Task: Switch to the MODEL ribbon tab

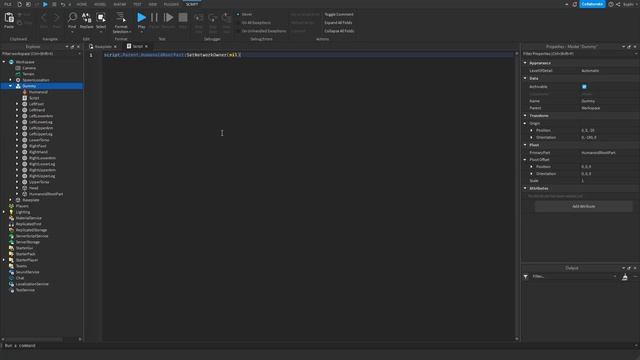Action: pyautogui.click(x=100, y=4)
